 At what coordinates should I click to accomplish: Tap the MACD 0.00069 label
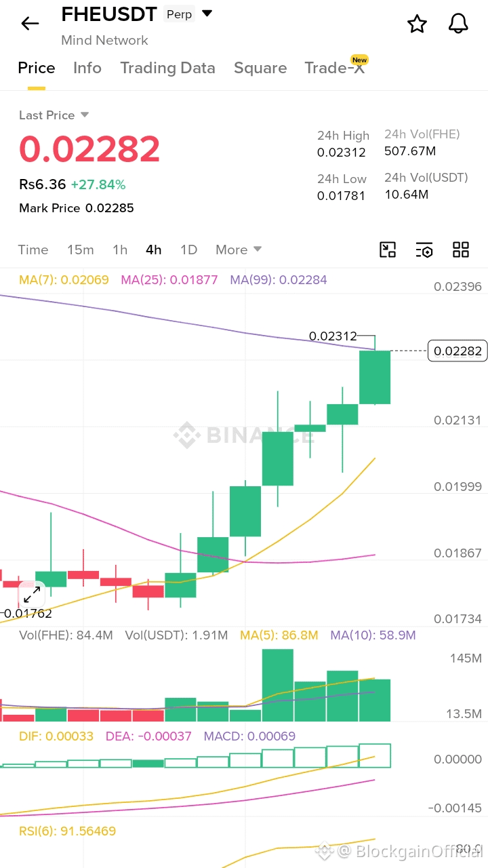point(249,736)
